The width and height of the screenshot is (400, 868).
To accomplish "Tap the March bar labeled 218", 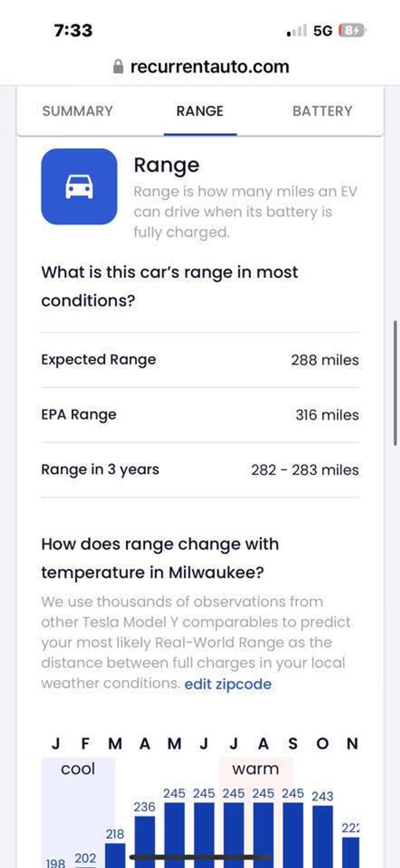I will 115,855.
